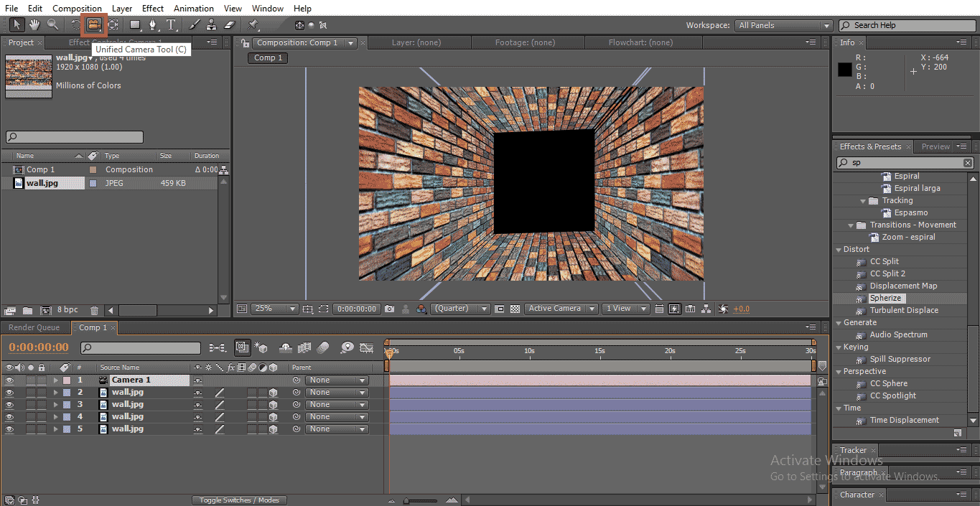
Task: Toggle 3D layer switch for layer 2
Action: click(273, 393)
